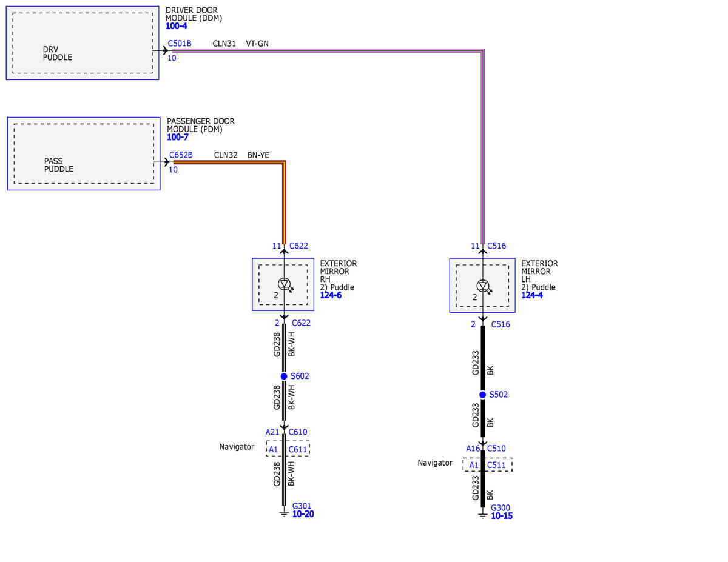The image size is (728, 562).
Task: Select the G301 ground symbol
Action: (283, 513)
